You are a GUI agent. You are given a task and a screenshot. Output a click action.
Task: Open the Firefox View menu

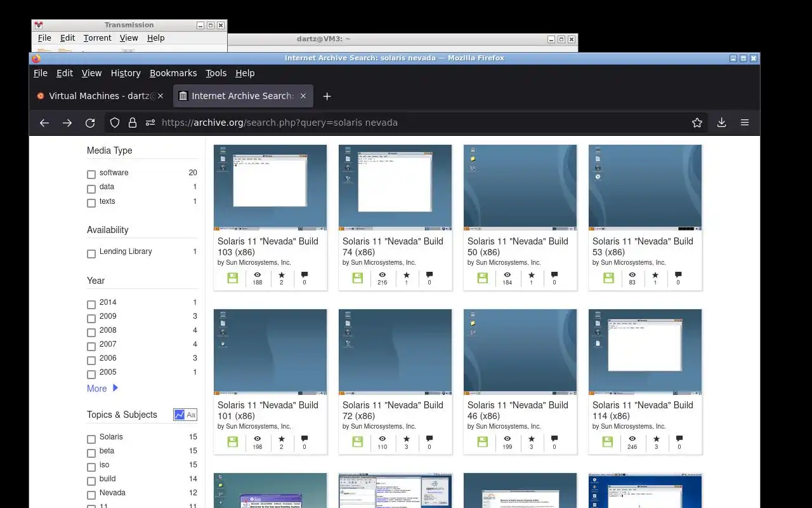click(91, 73)
